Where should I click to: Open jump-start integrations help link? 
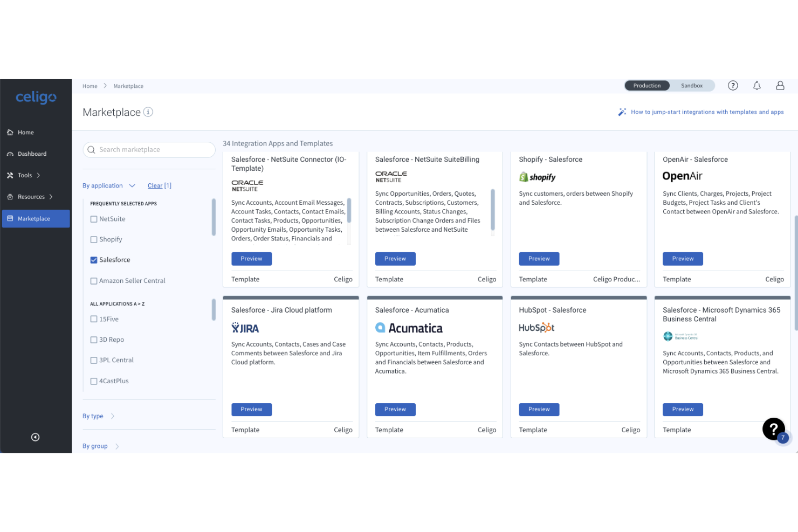point(707,112)
